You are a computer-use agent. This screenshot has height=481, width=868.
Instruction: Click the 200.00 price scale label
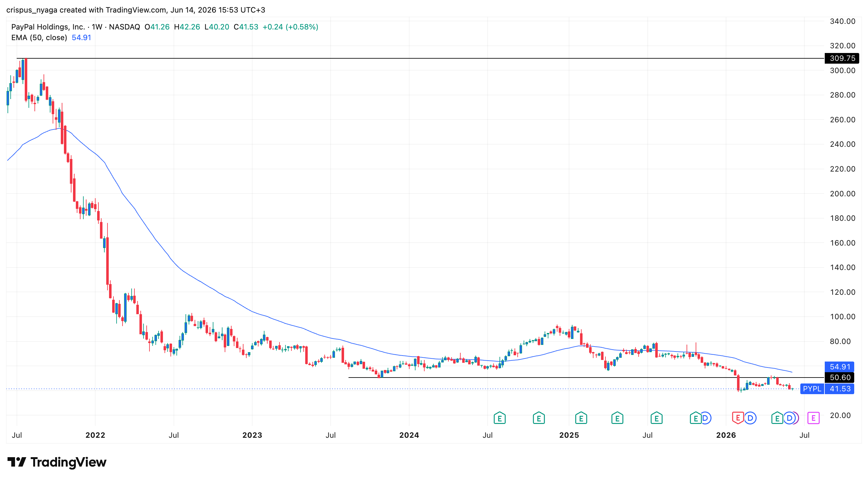pyautogui.click(x=842, y=193)
